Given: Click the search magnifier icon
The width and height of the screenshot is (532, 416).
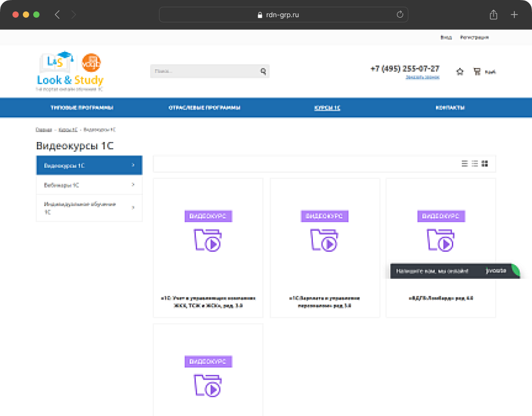Looking at the screenshot, I should (x=263, y=71).
